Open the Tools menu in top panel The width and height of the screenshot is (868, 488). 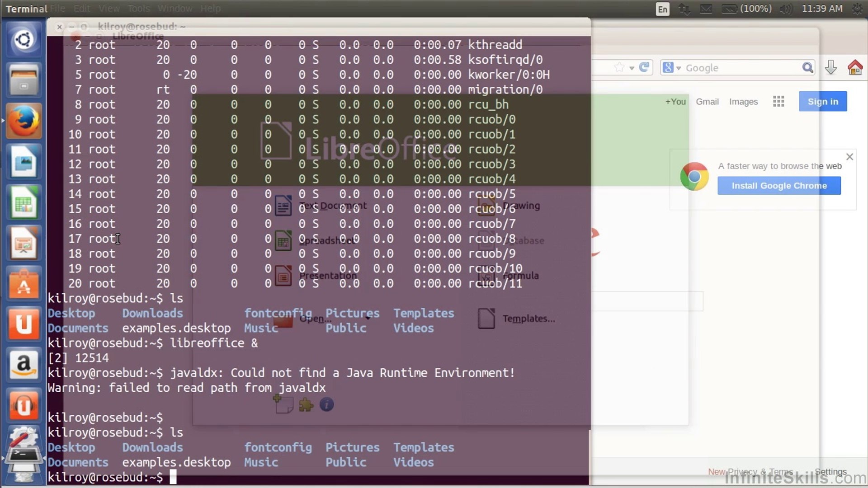click(x=138, y=9)
